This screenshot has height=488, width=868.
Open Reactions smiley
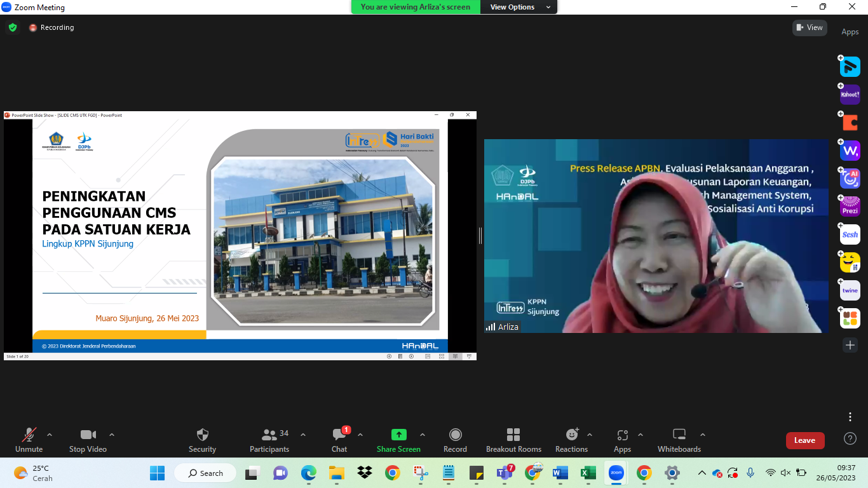(571, 440)
